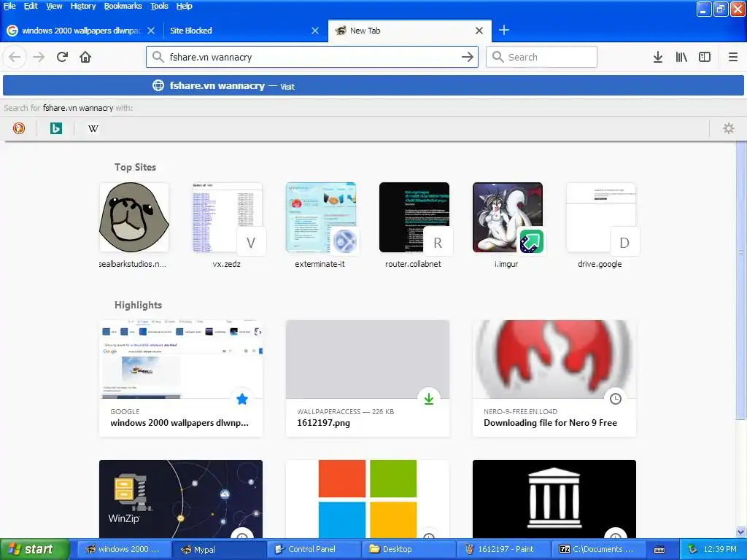Open a new tab with plus button
The height and width of the screenshot is (560, 747).
(504, 31)
